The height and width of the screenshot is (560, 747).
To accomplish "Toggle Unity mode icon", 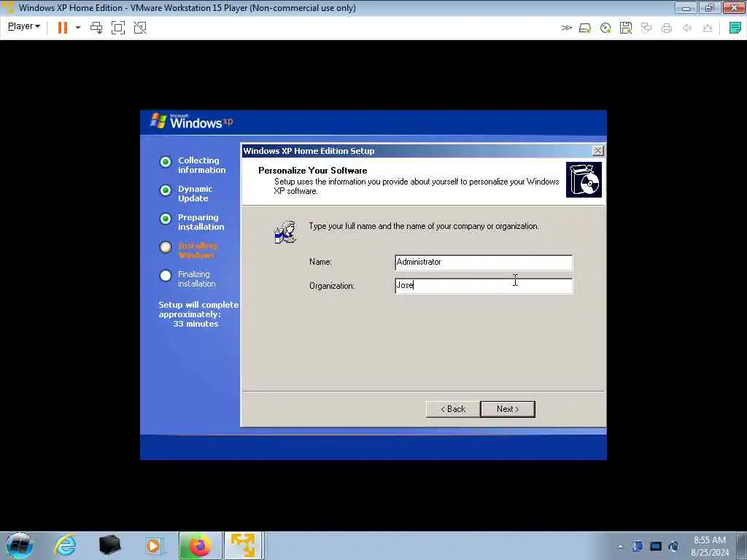I will click(x=139, y=28).
